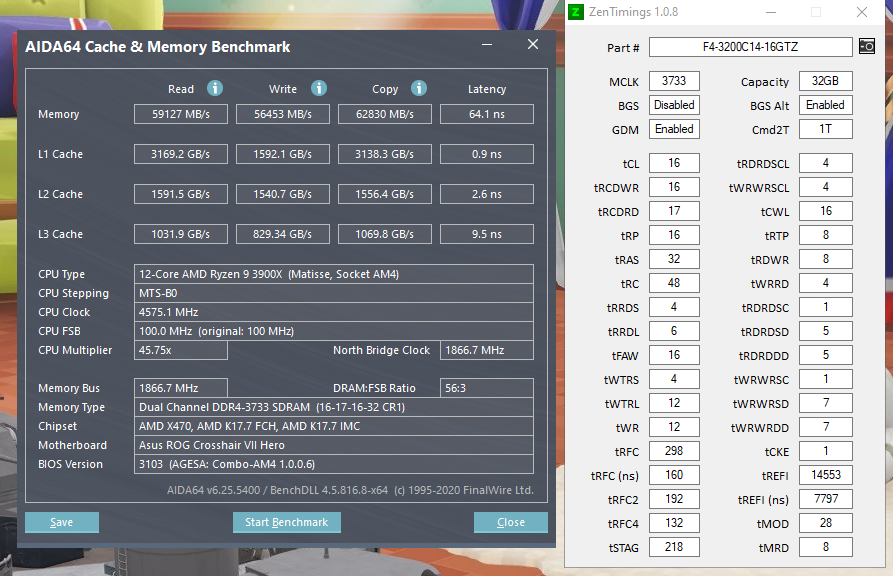
Task: Click the L2 Cache Read value 1591.5 GB/s
Action: [181, 194]
